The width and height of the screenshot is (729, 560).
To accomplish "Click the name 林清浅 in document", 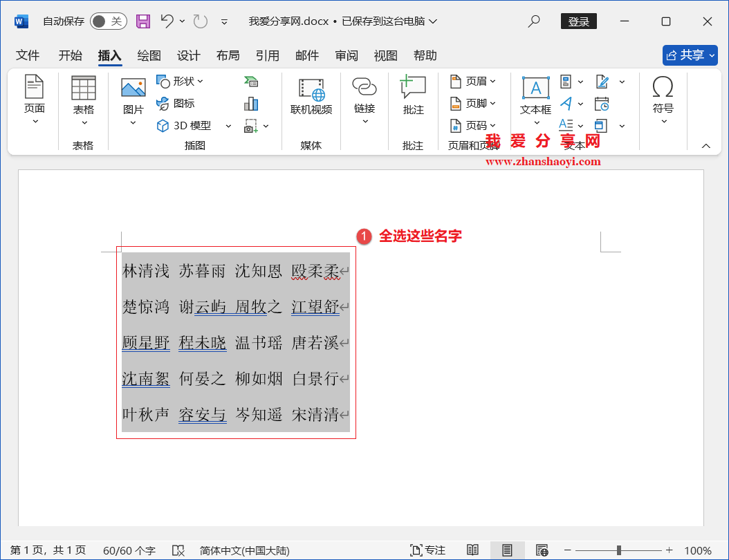I will [145, 271].
